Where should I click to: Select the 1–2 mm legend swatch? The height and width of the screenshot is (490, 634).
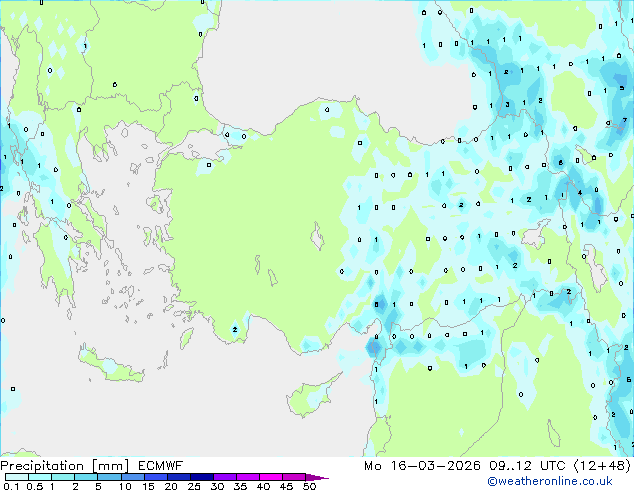click(x=63, y=477)
